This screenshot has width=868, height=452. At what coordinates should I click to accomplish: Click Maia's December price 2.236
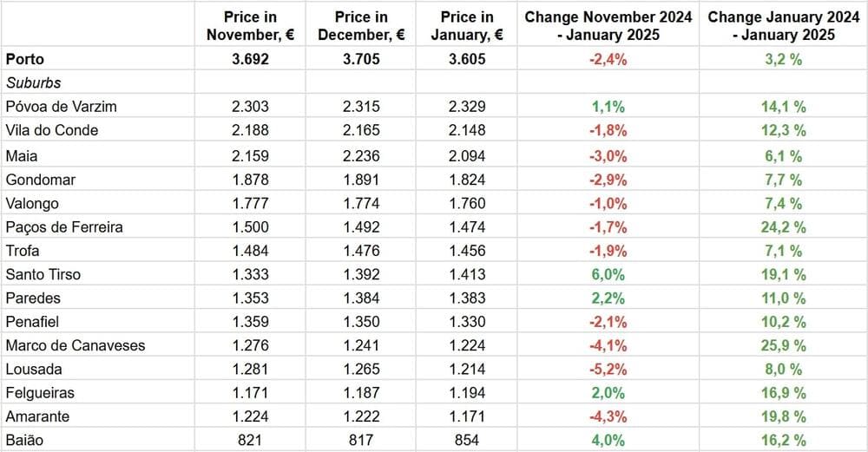361,154
